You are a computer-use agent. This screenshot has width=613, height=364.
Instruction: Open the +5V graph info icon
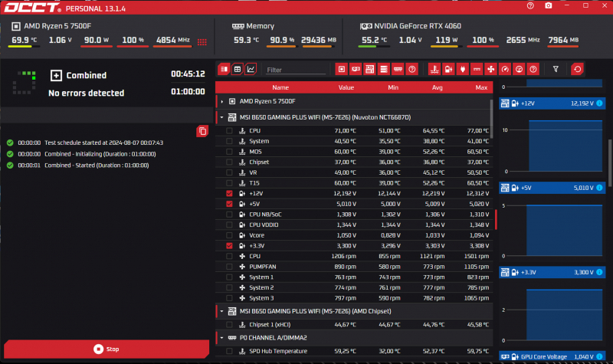click(x=599, y=188)
